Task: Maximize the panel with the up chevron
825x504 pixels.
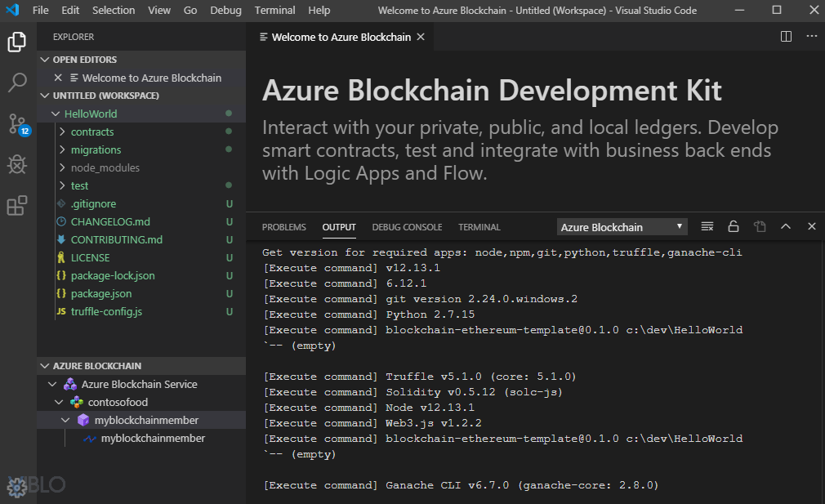Action: 786,227
